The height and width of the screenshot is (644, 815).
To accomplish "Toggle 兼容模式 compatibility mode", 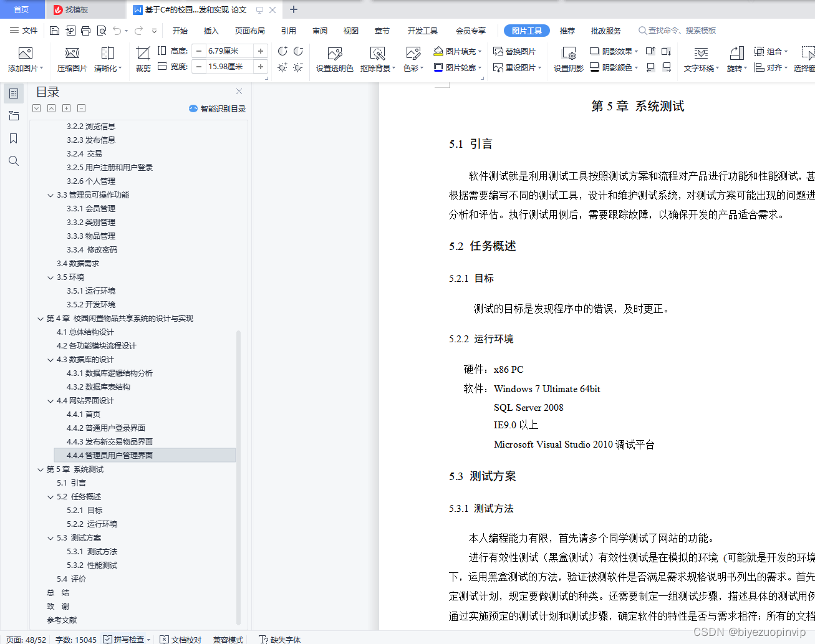I will pyautogui.click(x=229, y=639).
